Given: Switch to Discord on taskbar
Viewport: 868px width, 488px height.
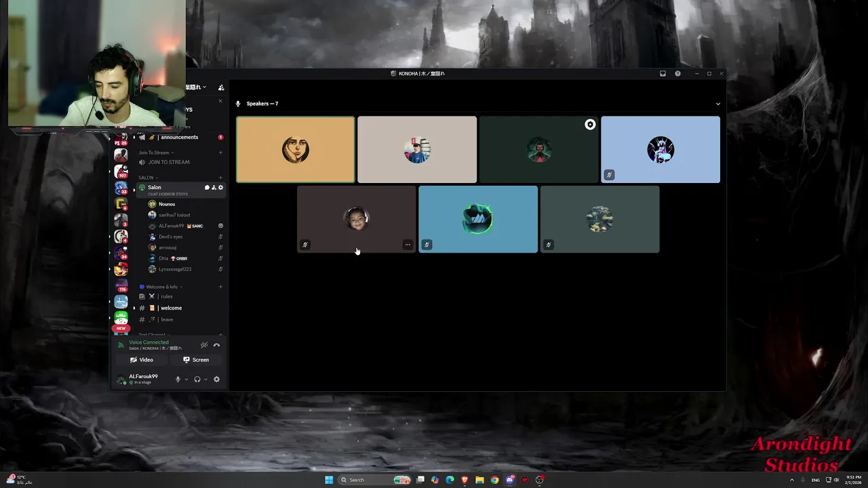Looking at the screenshot, I should [x=509, y=480].
